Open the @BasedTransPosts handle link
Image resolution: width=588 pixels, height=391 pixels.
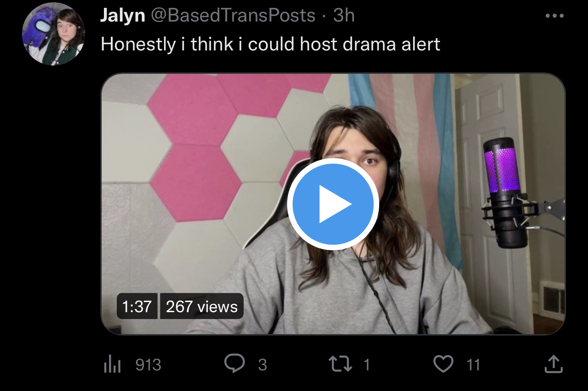pos(233,16)
